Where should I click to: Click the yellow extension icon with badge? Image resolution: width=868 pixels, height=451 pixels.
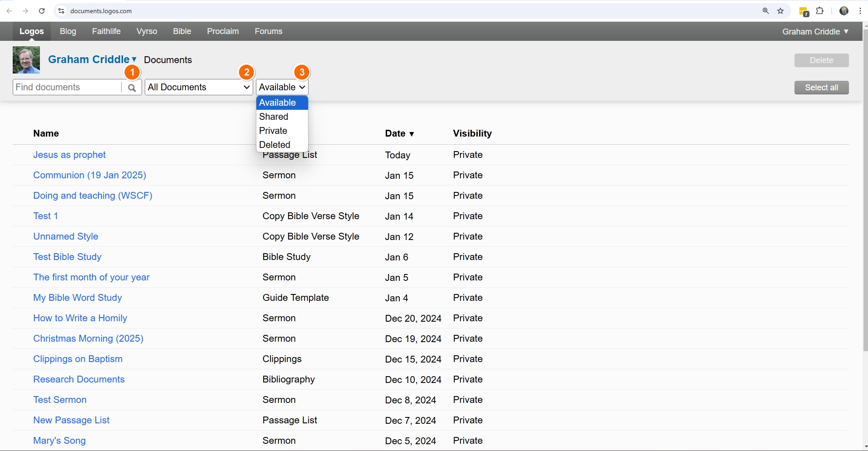804,12
